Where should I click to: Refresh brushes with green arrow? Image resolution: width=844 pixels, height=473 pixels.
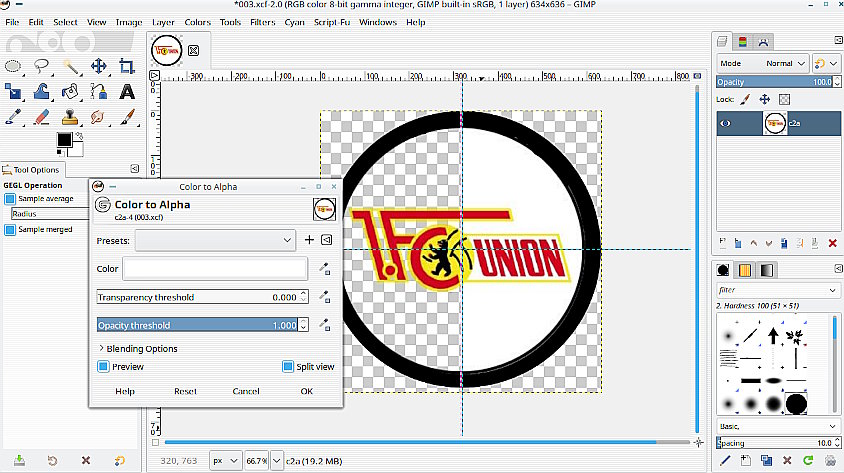click(808, 460)
